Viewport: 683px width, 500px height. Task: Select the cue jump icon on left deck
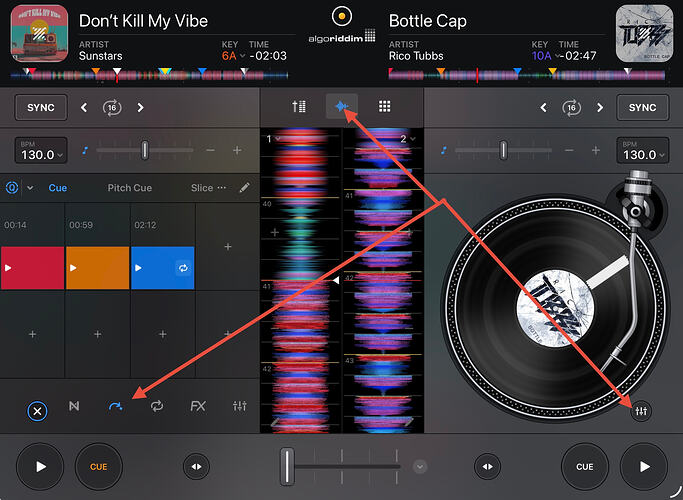click(115, 406)
